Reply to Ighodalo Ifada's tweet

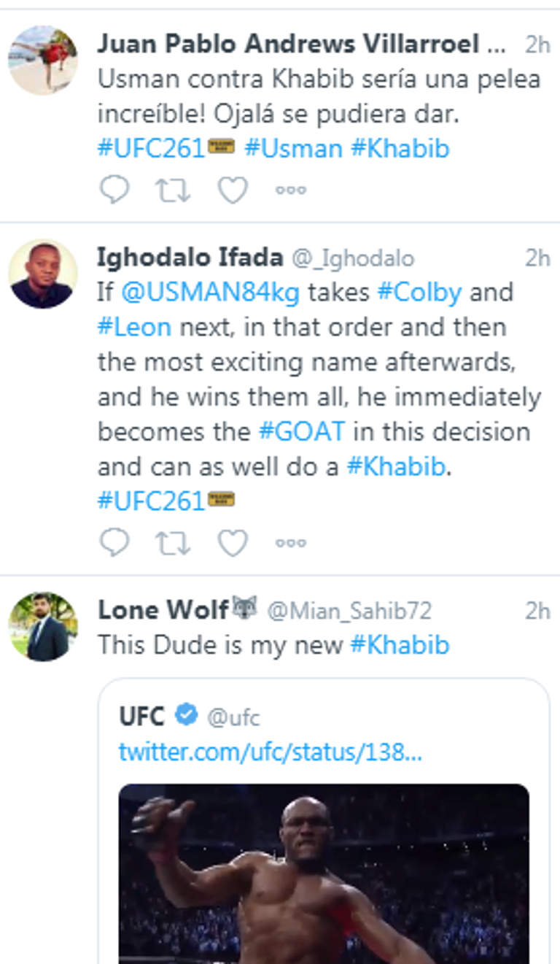114,542
